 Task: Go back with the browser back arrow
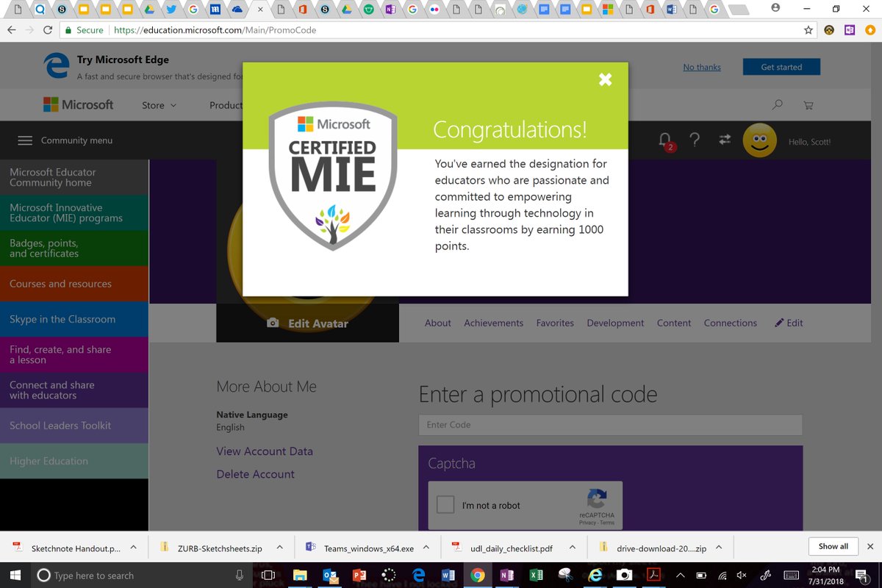pos(11,30)
